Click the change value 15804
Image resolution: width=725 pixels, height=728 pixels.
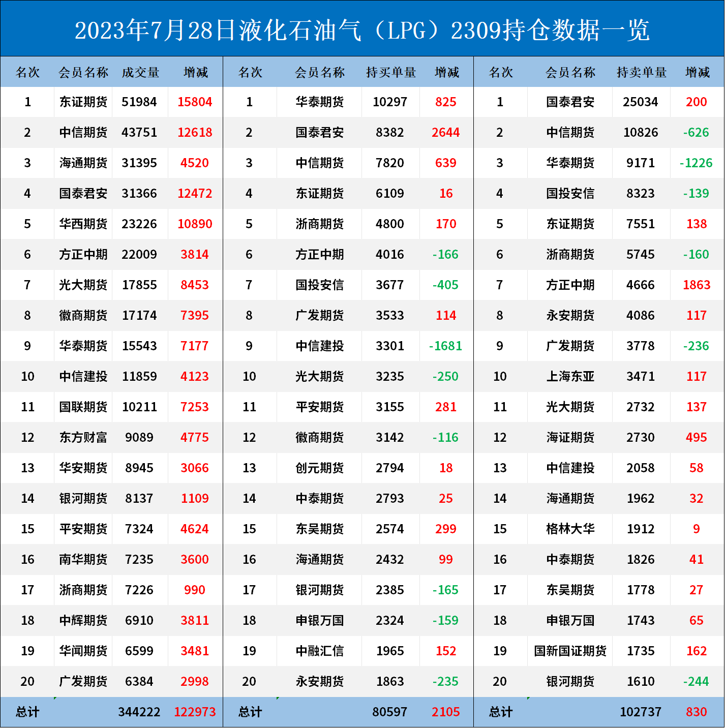pos(195,102)
